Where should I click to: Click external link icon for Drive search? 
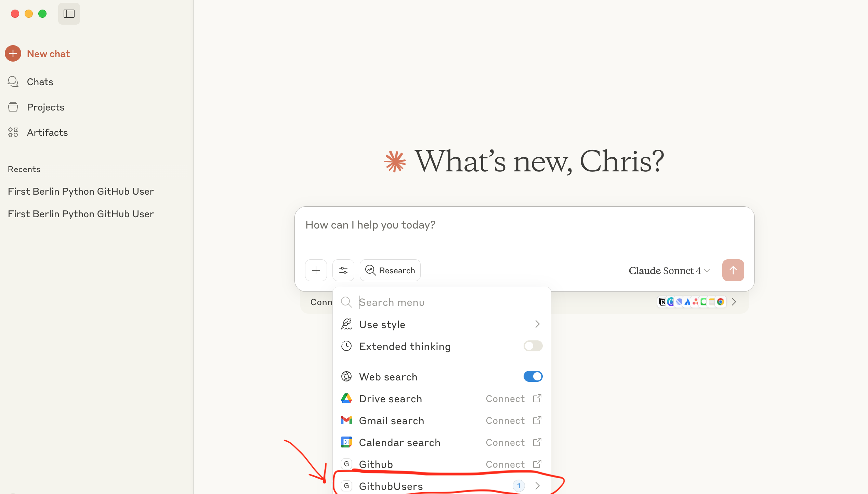[x=537, y=398]
